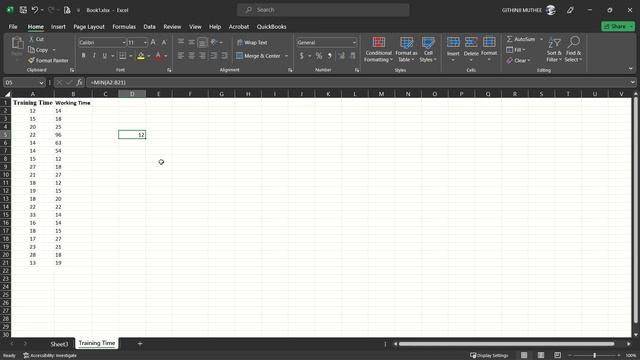Click into the formula bar
Screen dimensions: 640x360
click(357, 82)
